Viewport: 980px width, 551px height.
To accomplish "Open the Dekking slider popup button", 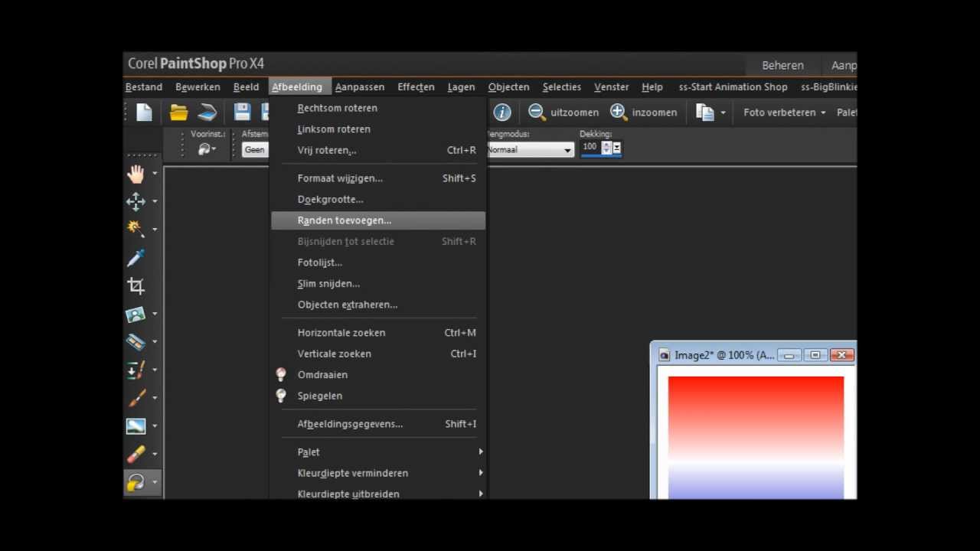I will (x=617, y=147).
